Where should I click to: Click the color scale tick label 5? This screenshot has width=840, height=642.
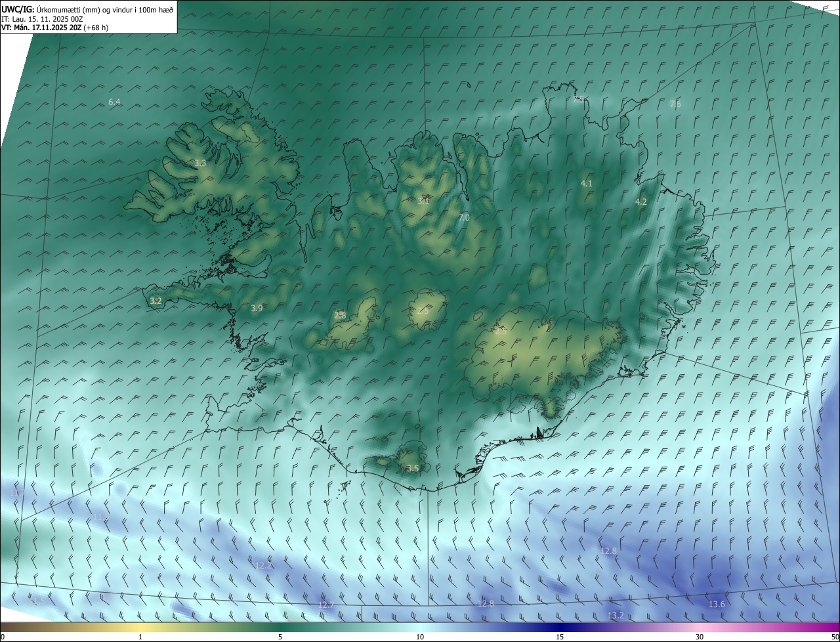[x=280, y=637]
